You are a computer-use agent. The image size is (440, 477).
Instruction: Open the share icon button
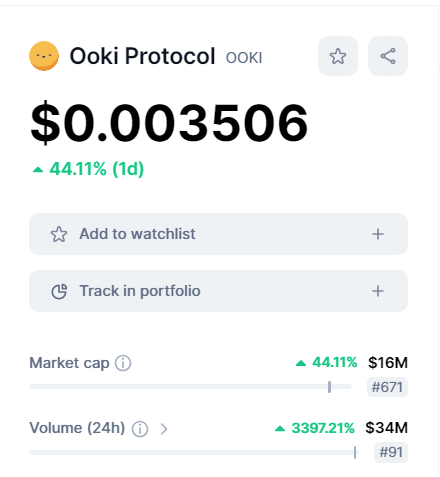388,56
